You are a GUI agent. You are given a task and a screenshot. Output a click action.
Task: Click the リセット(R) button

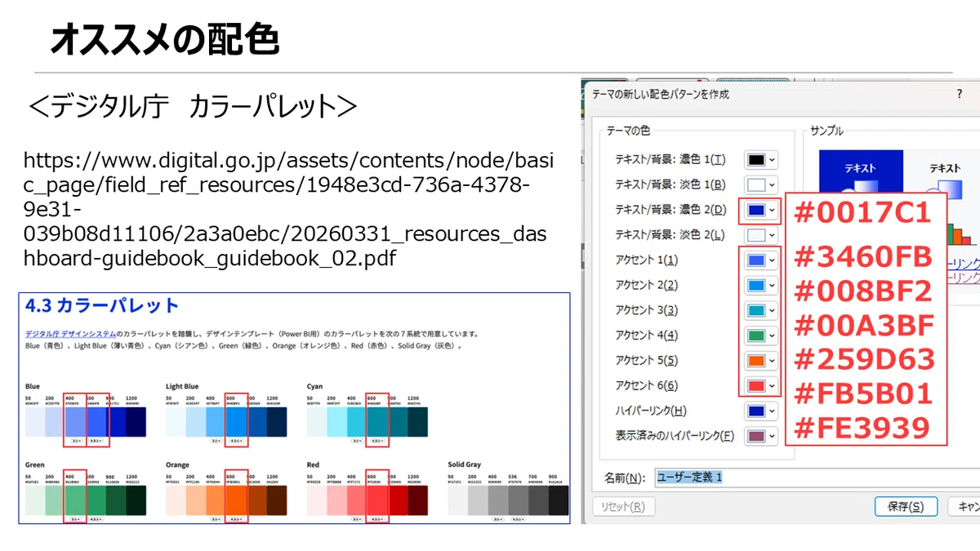pos(622,507)
